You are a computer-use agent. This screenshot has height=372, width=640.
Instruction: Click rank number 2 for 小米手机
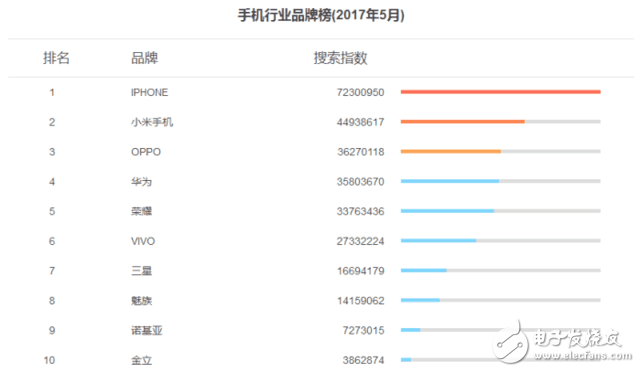pos(52,122)
